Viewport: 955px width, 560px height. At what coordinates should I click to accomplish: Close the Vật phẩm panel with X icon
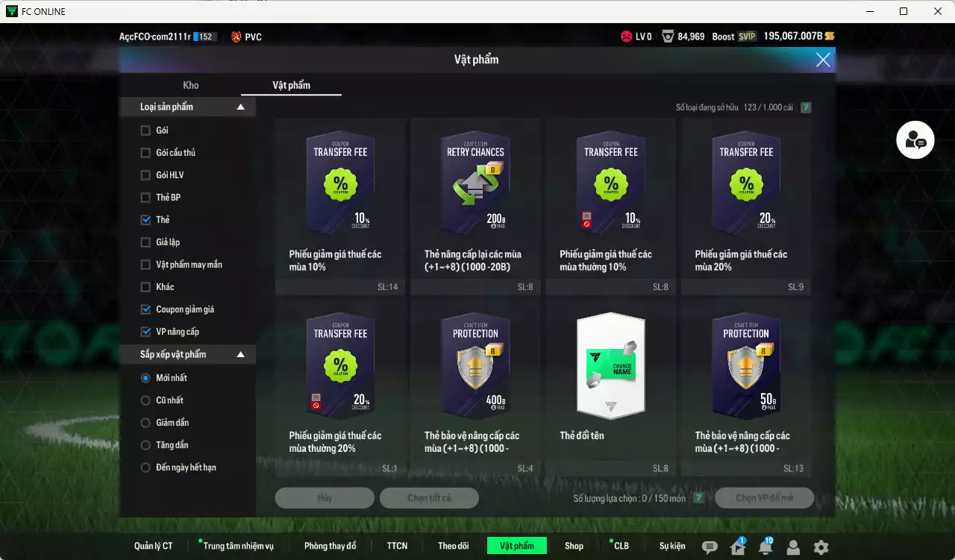823,60
